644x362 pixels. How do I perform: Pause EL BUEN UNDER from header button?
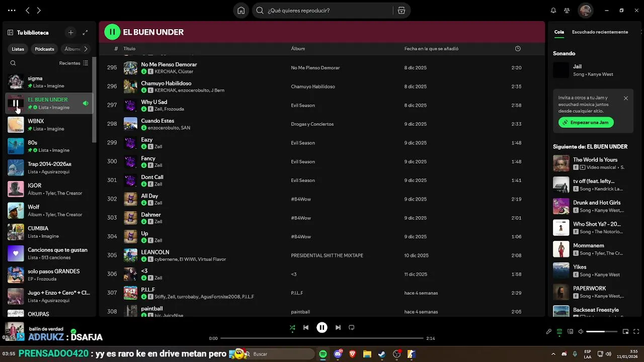tap(112, 32)
